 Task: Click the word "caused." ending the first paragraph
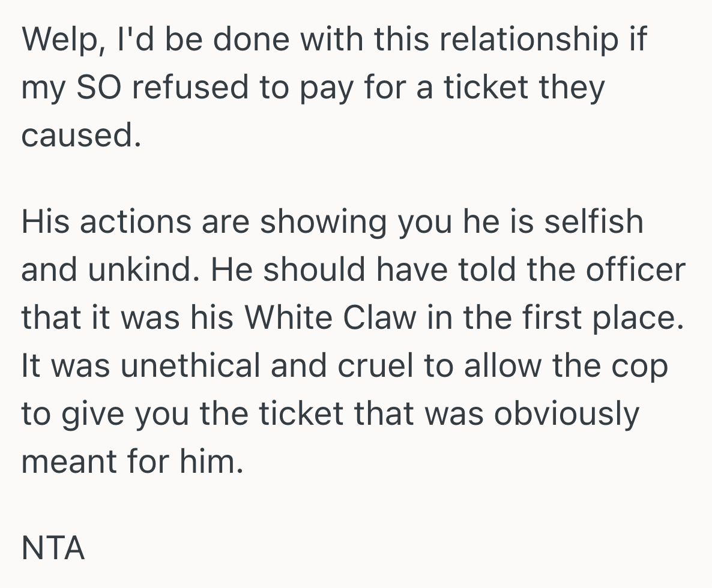click(81, 136)
